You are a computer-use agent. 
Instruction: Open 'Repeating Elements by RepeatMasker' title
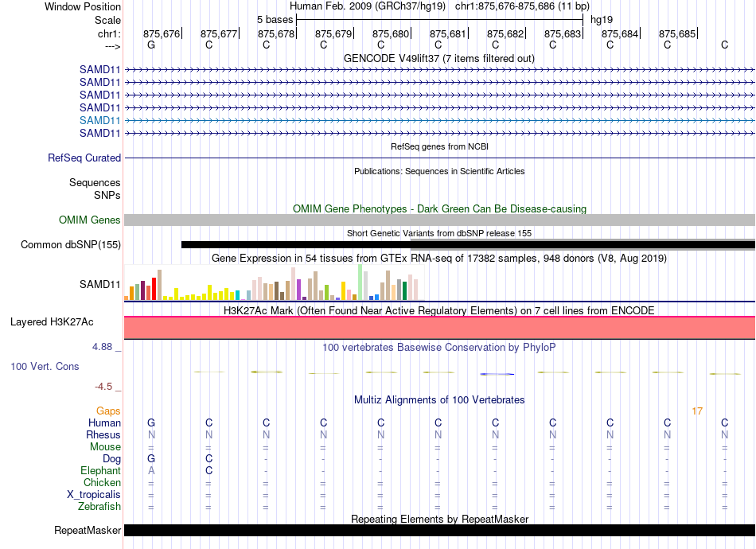point(439,519)
